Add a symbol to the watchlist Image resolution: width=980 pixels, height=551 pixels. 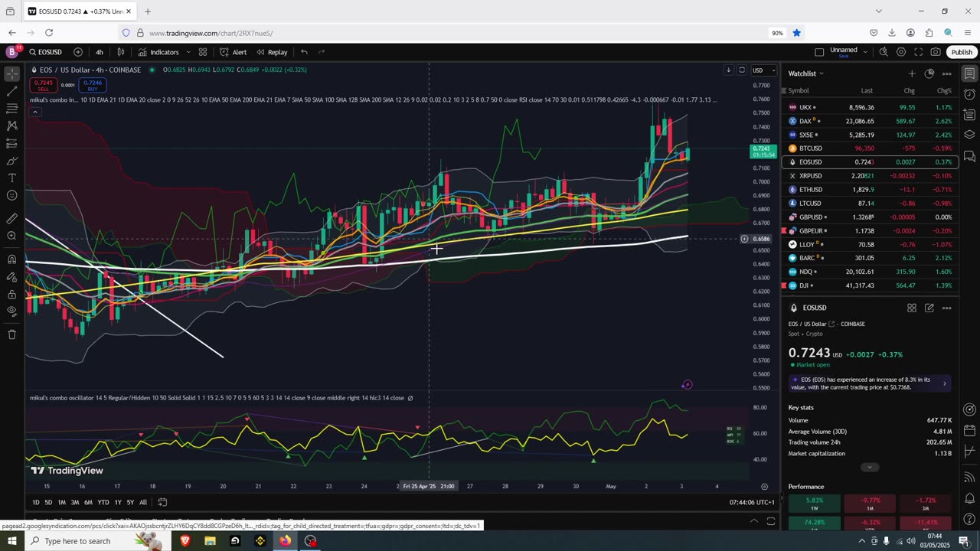912,73
